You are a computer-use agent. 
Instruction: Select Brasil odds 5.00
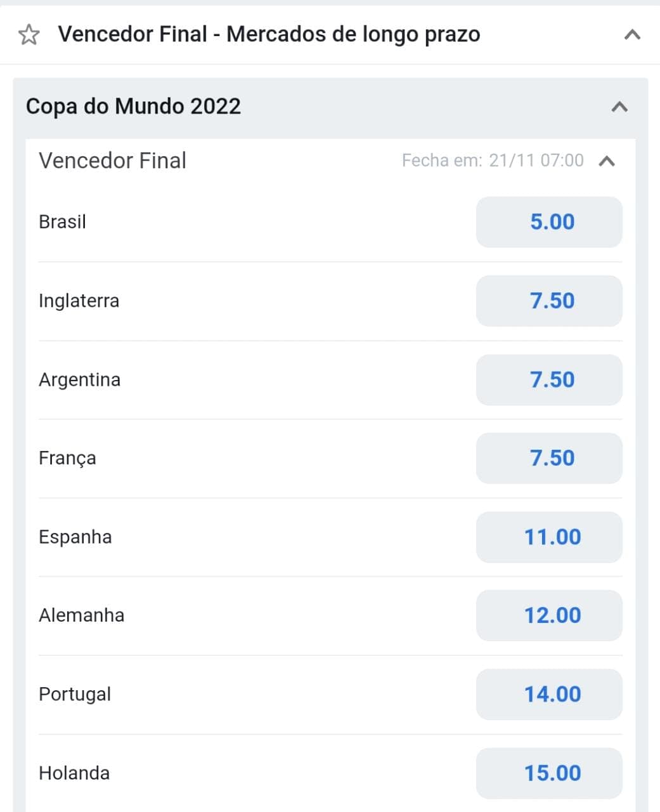point(549,222)
